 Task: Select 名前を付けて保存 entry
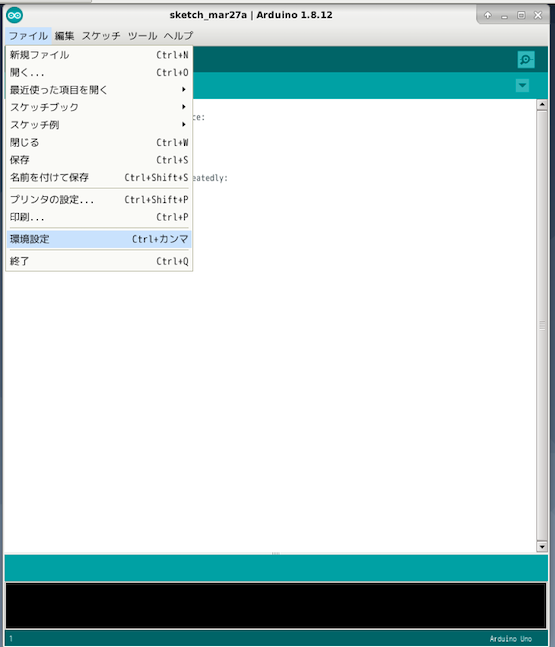[99, 177]
